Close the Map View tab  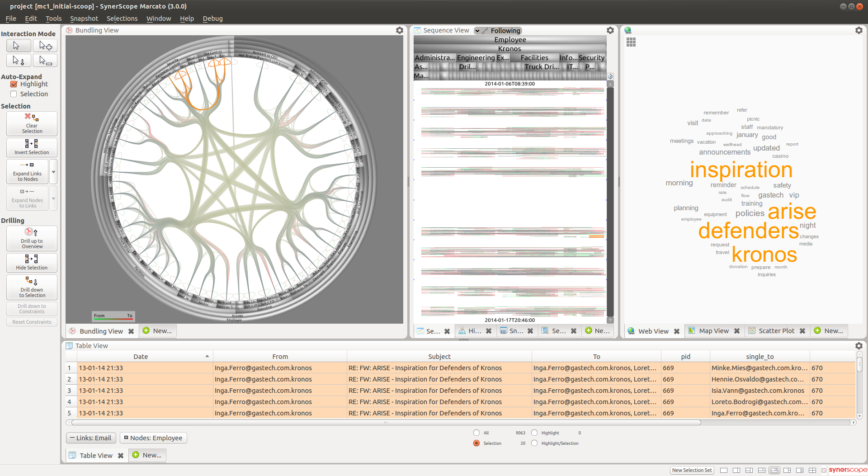[737, 331]
